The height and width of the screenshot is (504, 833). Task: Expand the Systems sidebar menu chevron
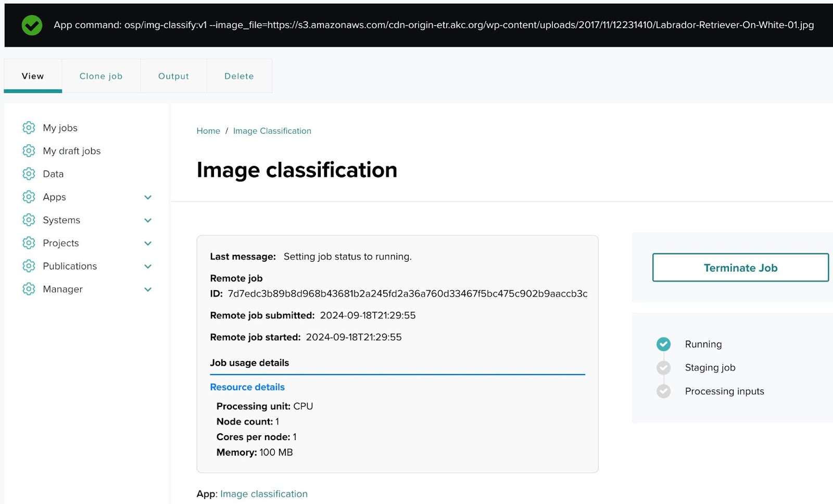[148, 221]
